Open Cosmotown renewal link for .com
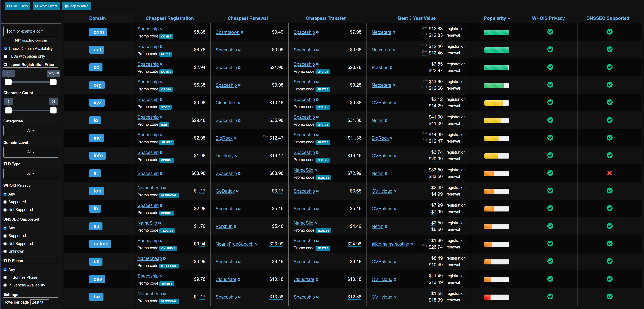This screenshot has height=309, width=644. (x=227, y=32)
